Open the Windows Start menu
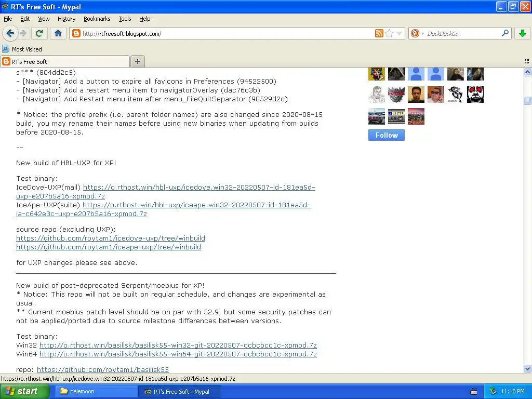This screenshot has width=532, height=399. tap(25, 391)
